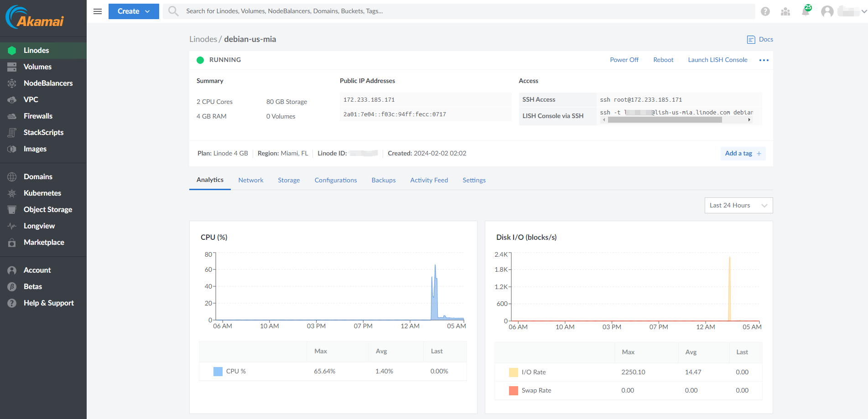Switch to the Configurations tab
The height and width of the screenshot is (419, 868).
click(x=336, y=180)
